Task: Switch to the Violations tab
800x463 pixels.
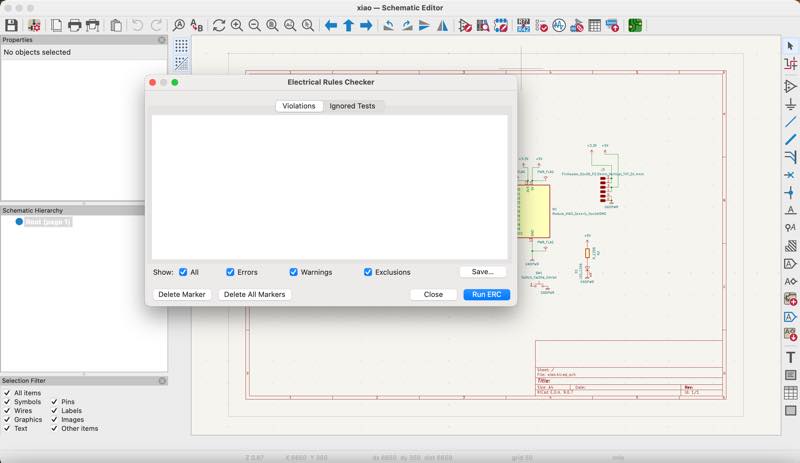Action: (299, 106)
